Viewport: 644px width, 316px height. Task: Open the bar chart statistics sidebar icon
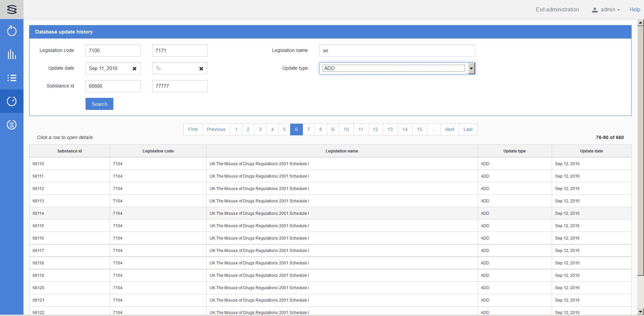click(12, 55)
